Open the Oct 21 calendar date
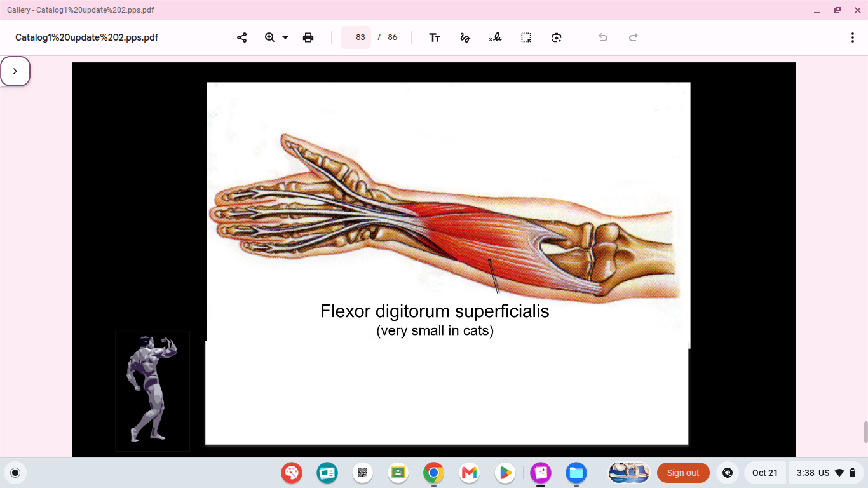Image resolution: width=868 pixels, height=488 pixels. (x=765, y=473)
